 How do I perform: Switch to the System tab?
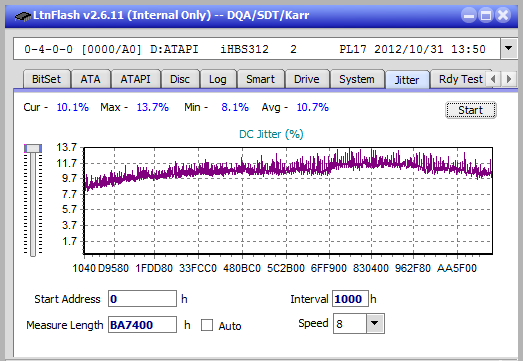[357, 79]
